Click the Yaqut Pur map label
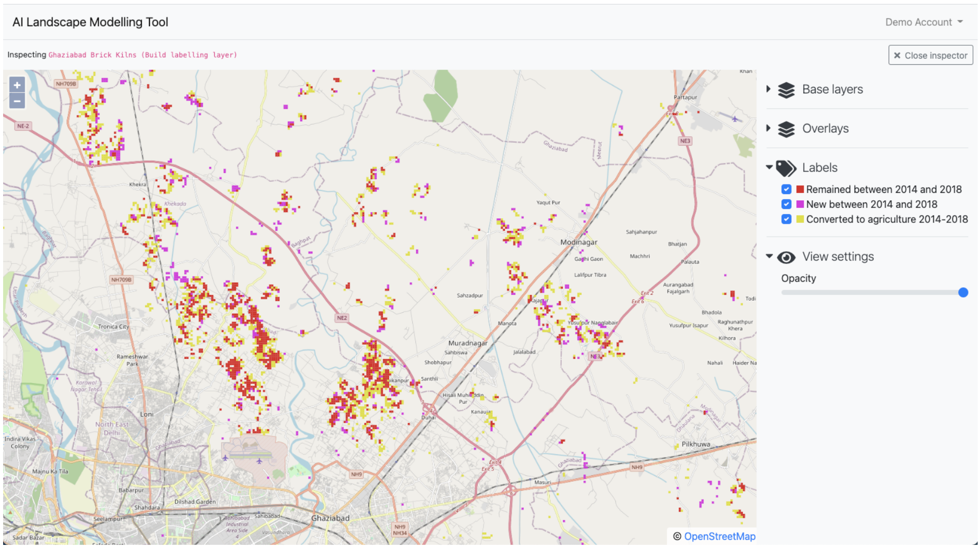 (x=548, y=203)
